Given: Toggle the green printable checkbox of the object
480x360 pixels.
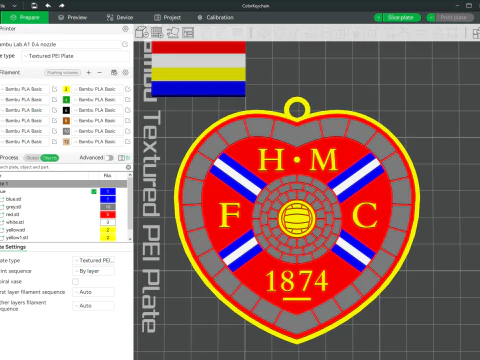Looking at the screenshot, I should (x=94, y=191).
